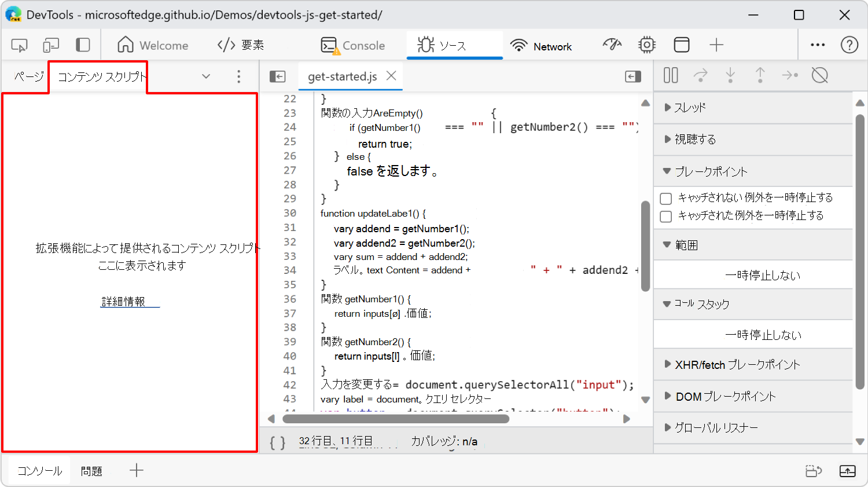The height and width of the screenshot is (487, 868).
Task: Add a drawer tool with plus icon
Action: coord(137,470)
